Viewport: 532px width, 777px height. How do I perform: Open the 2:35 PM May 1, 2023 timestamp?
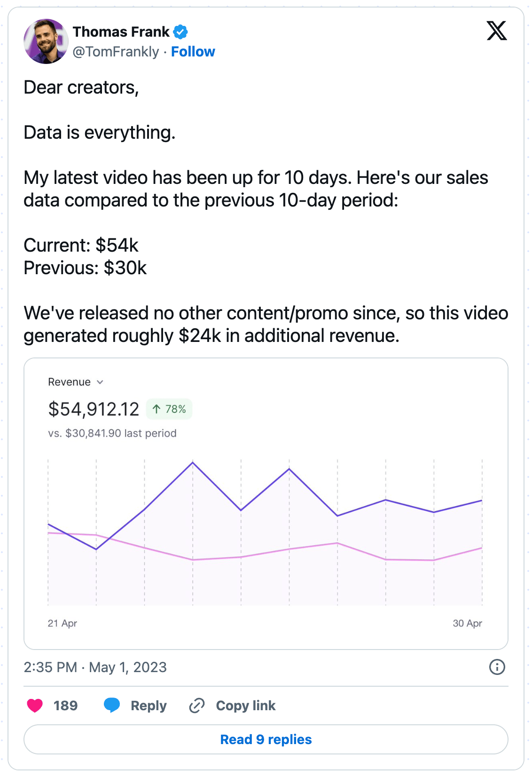point(95,667)
